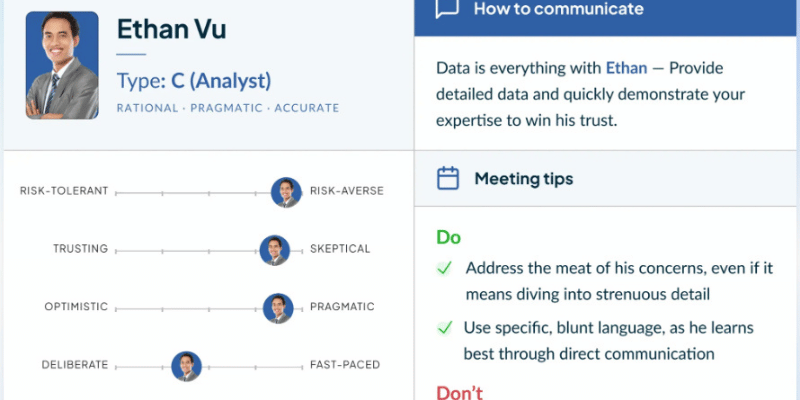Click the PRAGMATIC trait tag under type
This screenshot has width=800, height=400.
click(x=227, y=108)
